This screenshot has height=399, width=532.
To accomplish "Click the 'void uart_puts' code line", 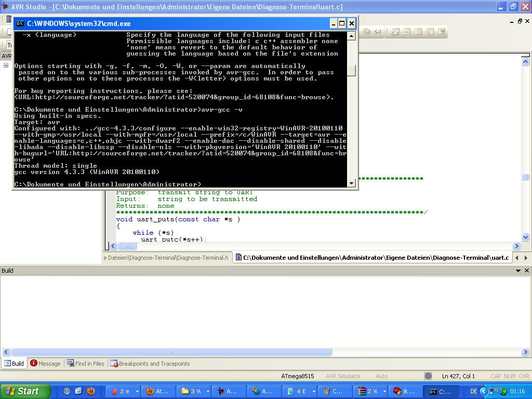I will point(178,219).
